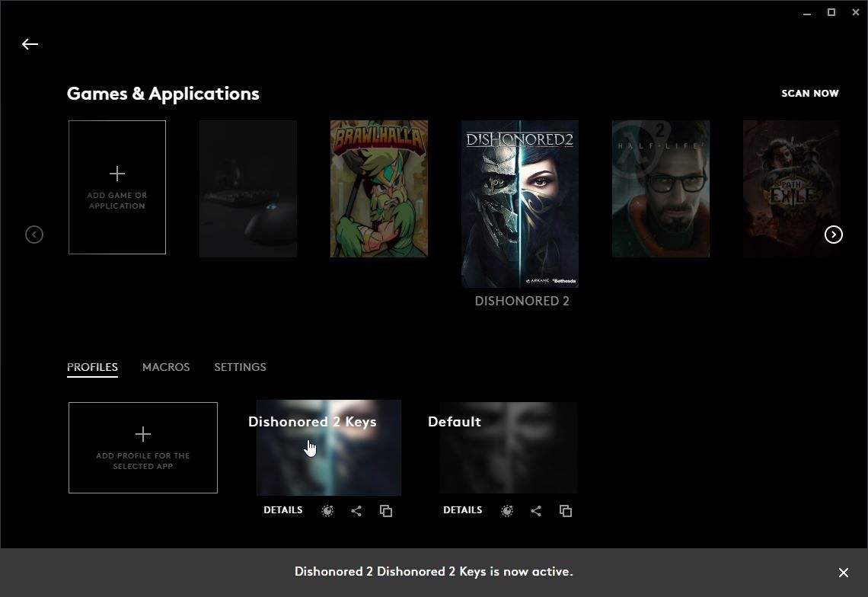Duplicate the Default profile
The height and width of the screenshot is (597, 868).
click(566, 511)
